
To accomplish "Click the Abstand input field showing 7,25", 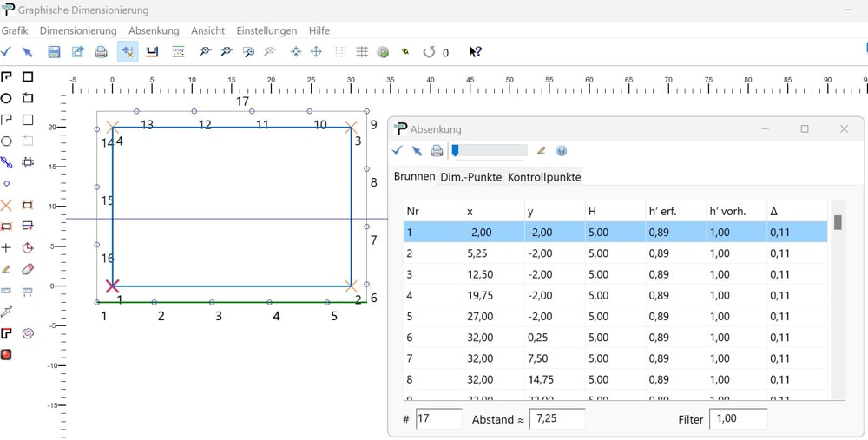I will 556,419.
